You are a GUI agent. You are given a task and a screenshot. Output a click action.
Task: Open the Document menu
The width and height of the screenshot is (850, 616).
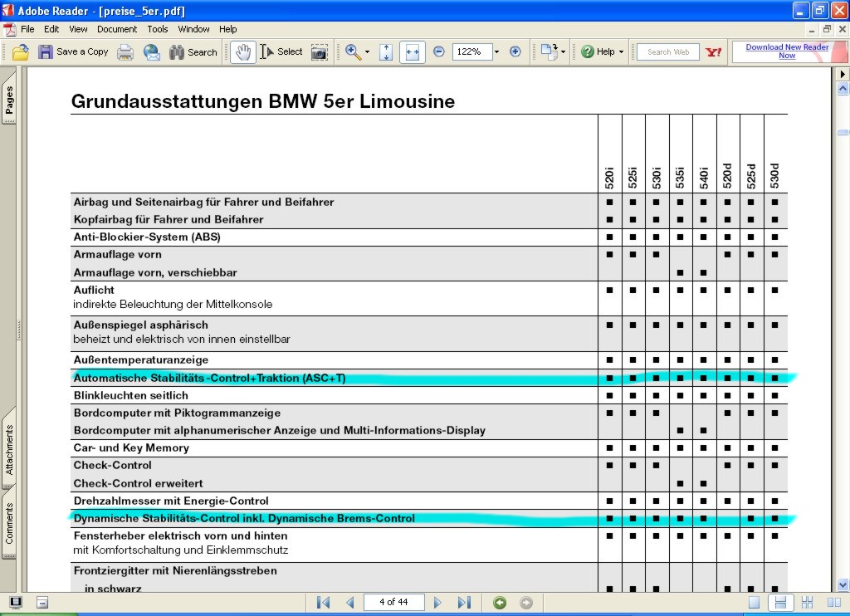[117, 29]
